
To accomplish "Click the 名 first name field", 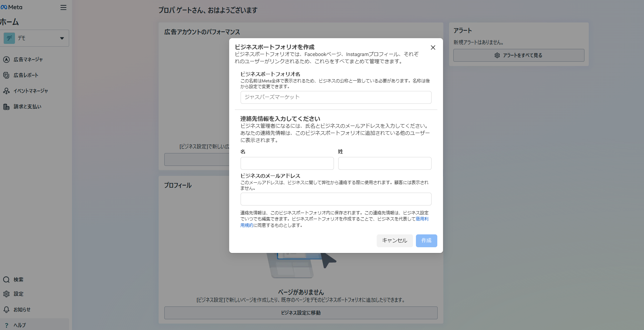I will point(287,163).
